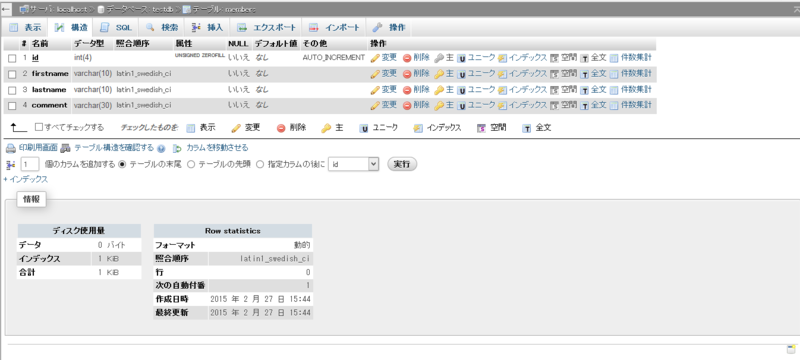Check the checkbox for the id column
This screenshot has width=800, height=360.
click(12, 59)
